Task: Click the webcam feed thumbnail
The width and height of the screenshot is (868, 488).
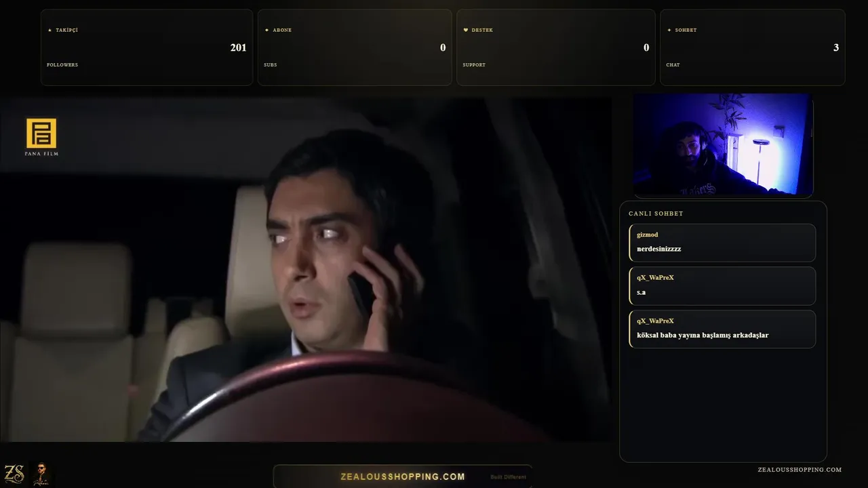Action: click(x=723, y=144)
